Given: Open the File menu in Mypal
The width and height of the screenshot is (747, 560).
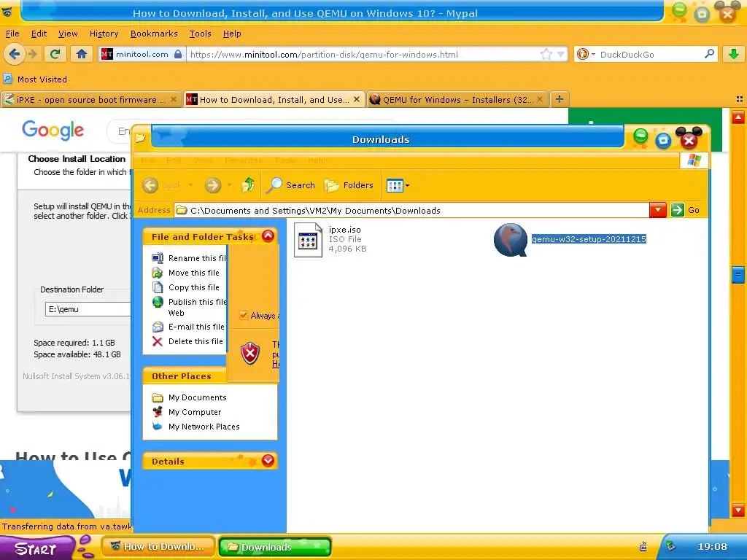Looking at the screenshot, I should tap(12, 34).
